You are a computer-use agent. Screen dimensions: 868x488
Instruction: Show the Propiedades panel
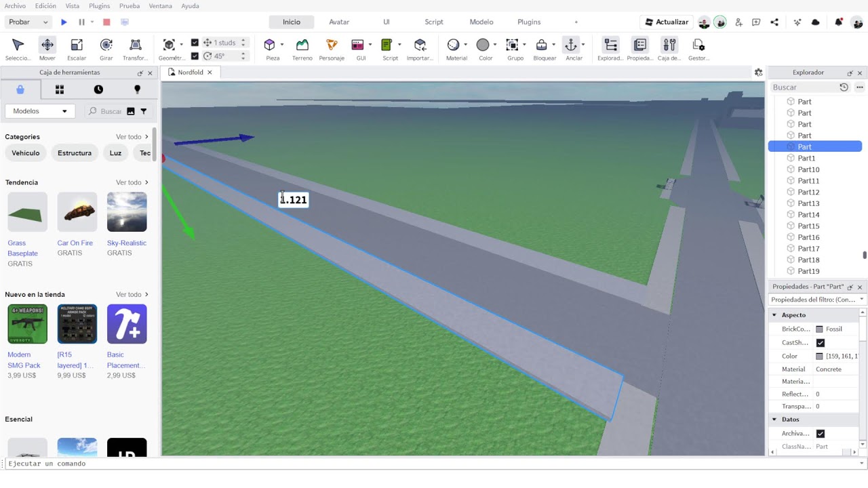tap(640, 49)
